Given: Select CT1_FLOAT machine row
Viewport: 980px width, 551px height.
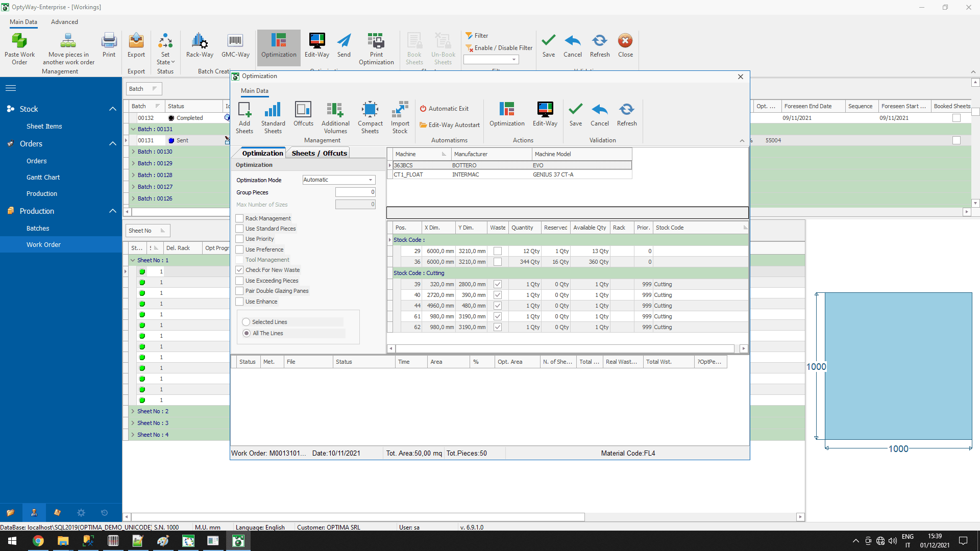Looking at the screenshot, I should [512, 174].
